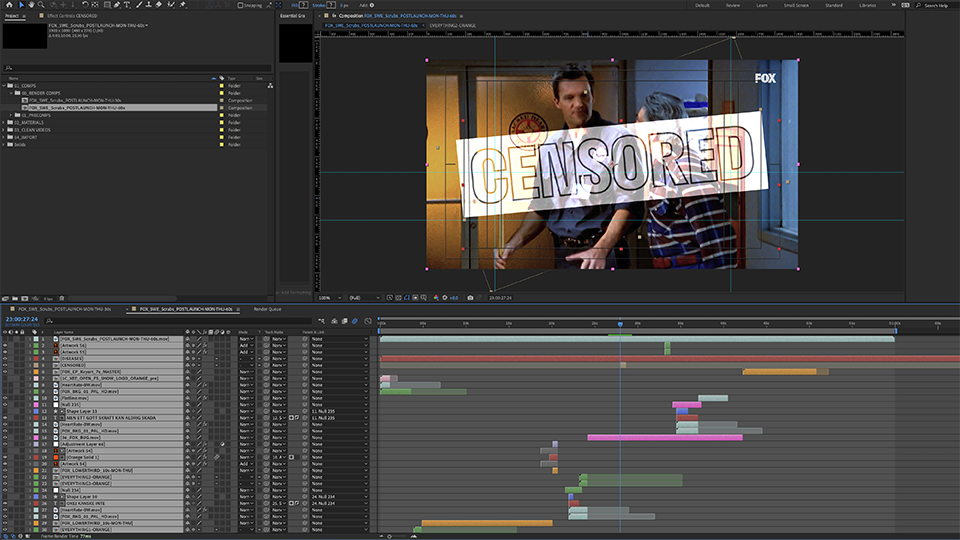This screenshot has height=540, width=960.
Task: Toggle visibility eye of CENSORED layer
Action: tap(5, 365)
